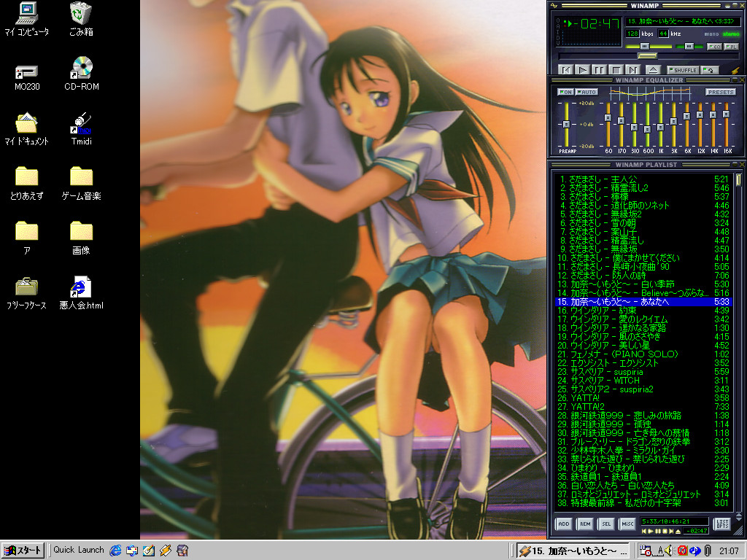Click the eject/open file button in Winamp
Image resolution: width=747 pixels, height=560 pixels.
pyautogui.click(x=652, y=70)
